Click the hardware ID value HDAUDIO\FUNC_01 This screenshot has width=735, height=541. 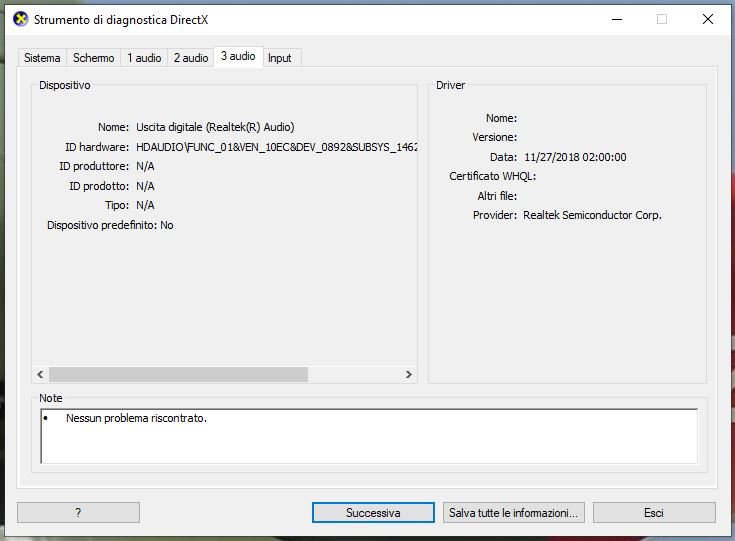click(277, 147)
